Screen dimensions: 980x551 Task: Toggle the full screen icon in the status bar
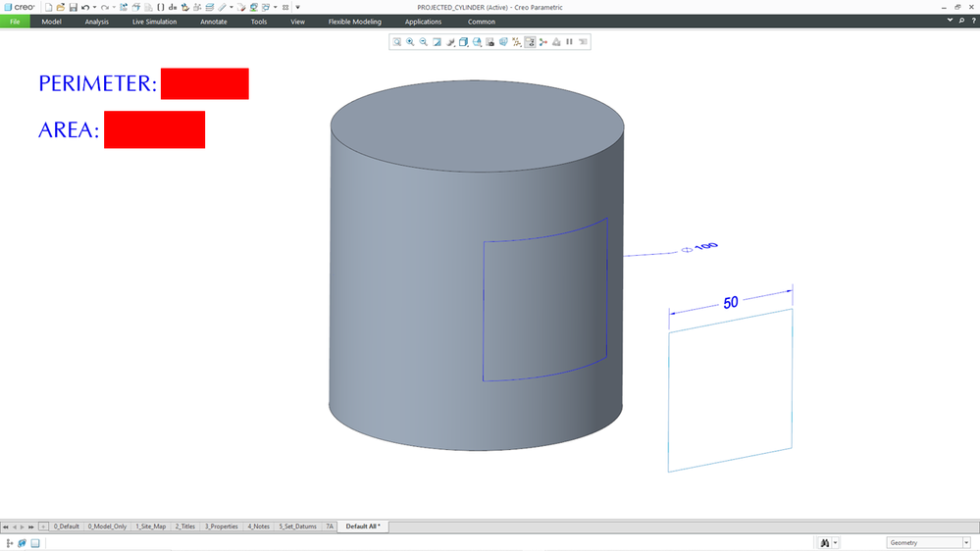[35, 543]
